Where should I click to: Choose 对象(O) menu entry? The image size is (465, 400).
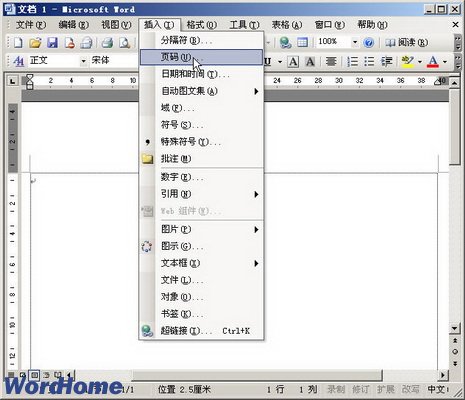(201, 297)
